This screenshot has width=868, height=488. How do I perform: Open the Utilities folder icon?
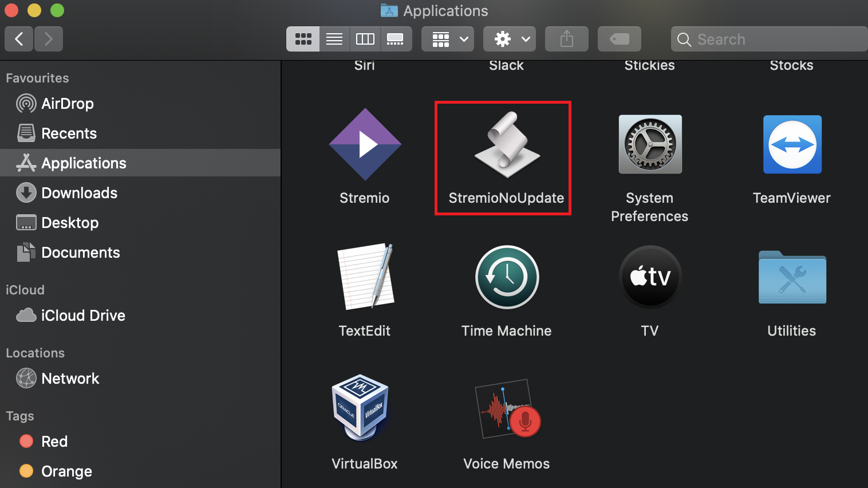click(x=792, y=277)
